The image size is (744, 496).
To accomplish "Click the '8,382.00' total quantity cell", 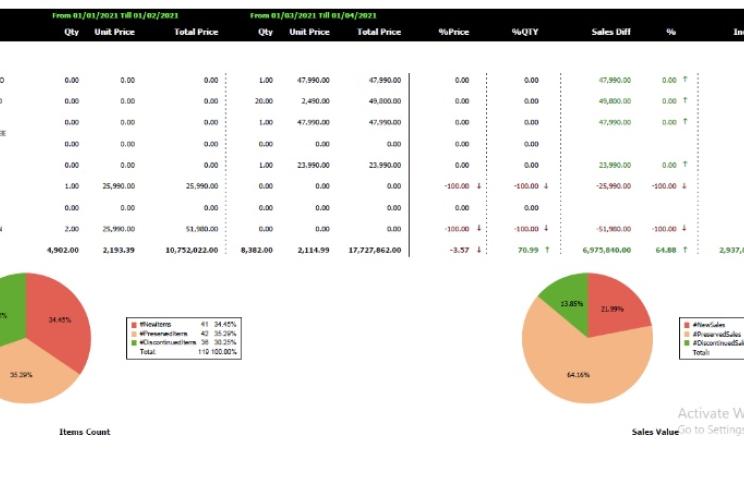I will click(x=257, y=250).
